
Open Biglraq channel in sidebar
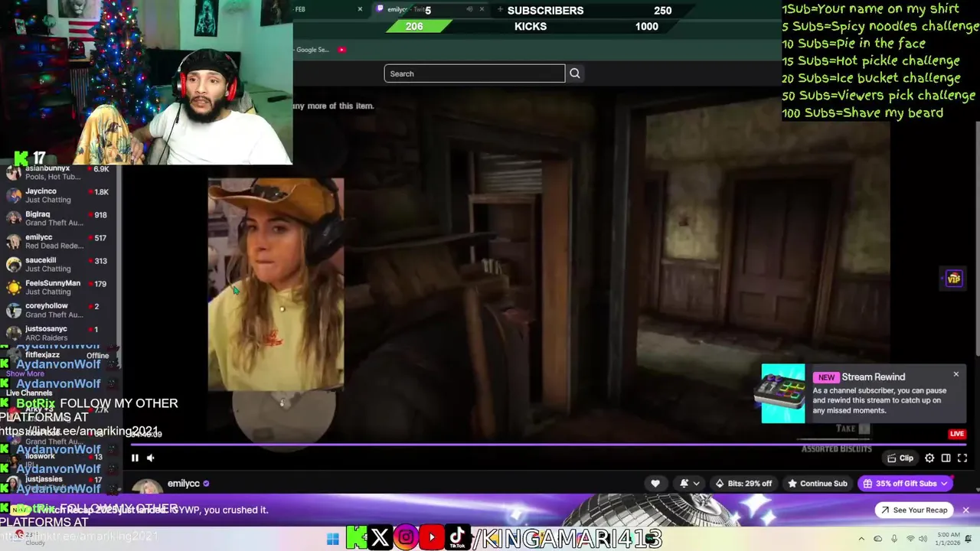click(59, 218)
